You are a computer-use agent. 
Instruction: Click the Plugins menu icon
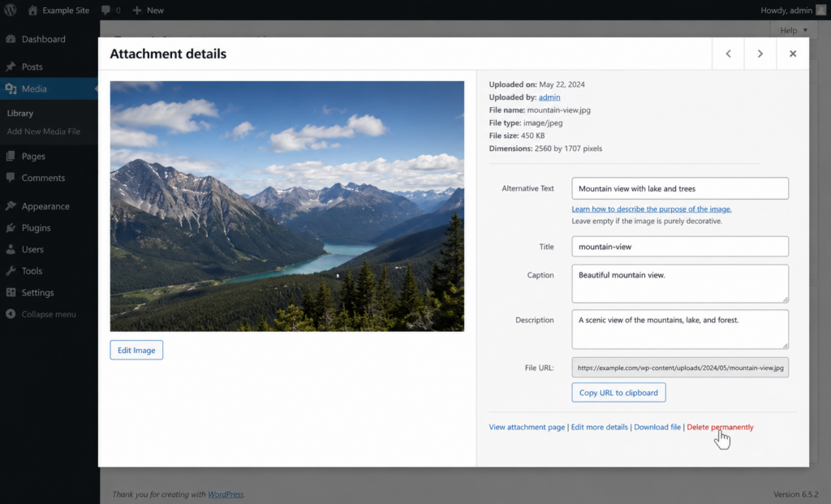[11, 228]
